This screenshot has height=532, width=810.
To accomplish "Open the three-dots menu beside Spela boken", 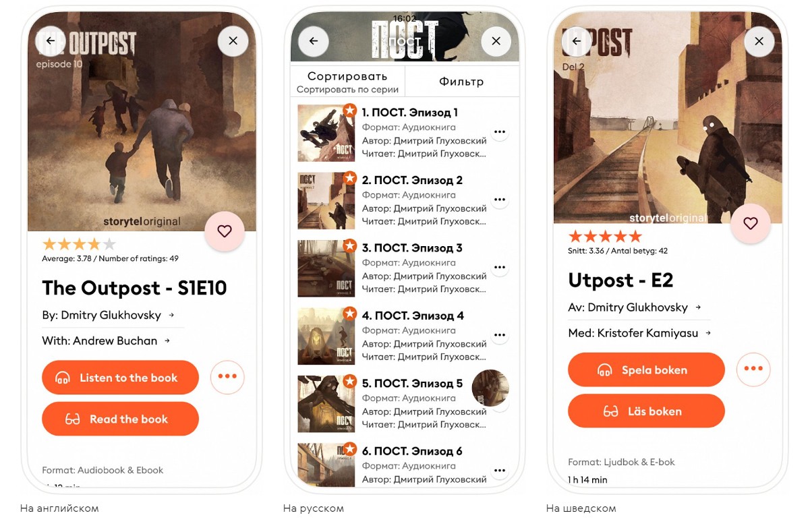I will point(753,369).
